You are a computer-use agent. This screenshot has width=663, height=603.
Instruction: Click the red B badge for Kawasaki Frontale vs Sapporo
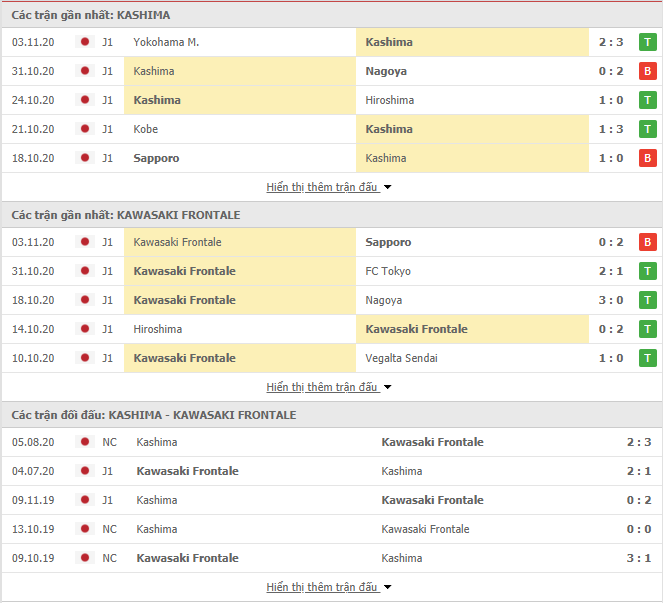647,242
